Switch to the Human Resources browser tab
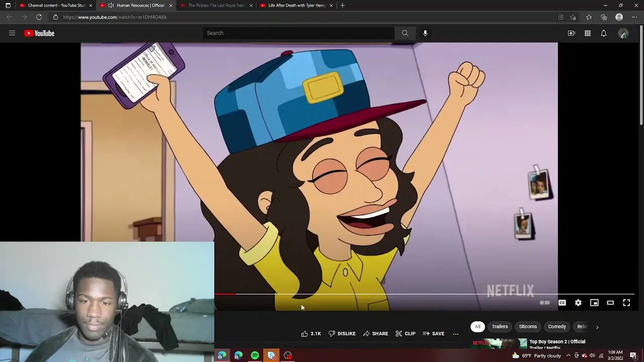This screenshot has height=362, width=644. pos(136,6)
